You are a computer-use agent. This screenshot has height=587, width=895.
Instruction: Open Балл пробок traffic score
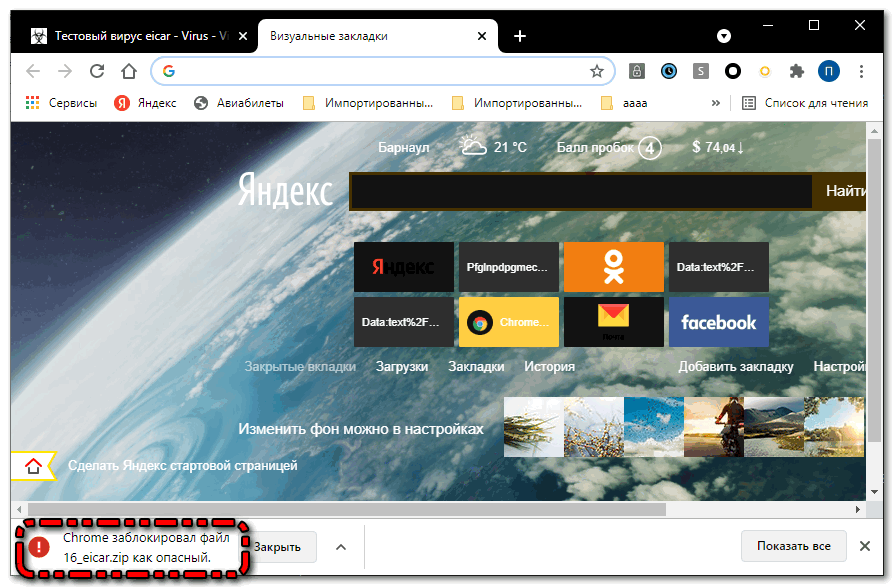[x=608, y=147]
